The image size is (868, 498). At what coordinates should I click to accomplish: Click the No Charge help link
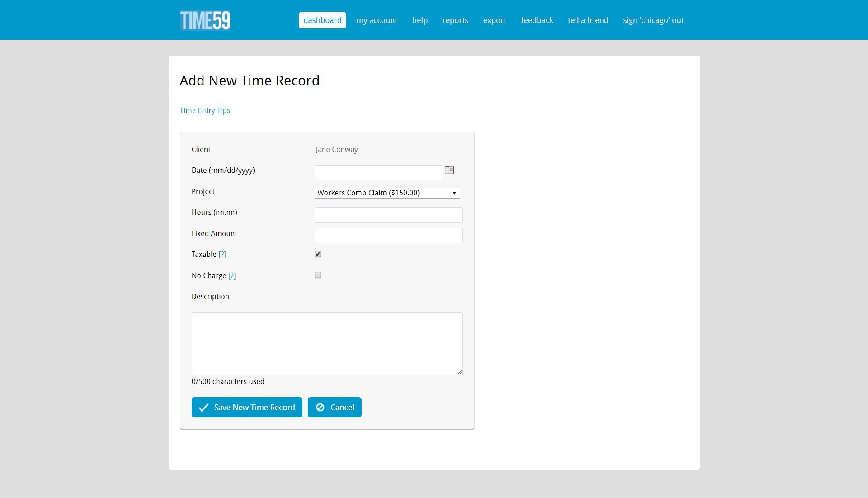[232, 275]
